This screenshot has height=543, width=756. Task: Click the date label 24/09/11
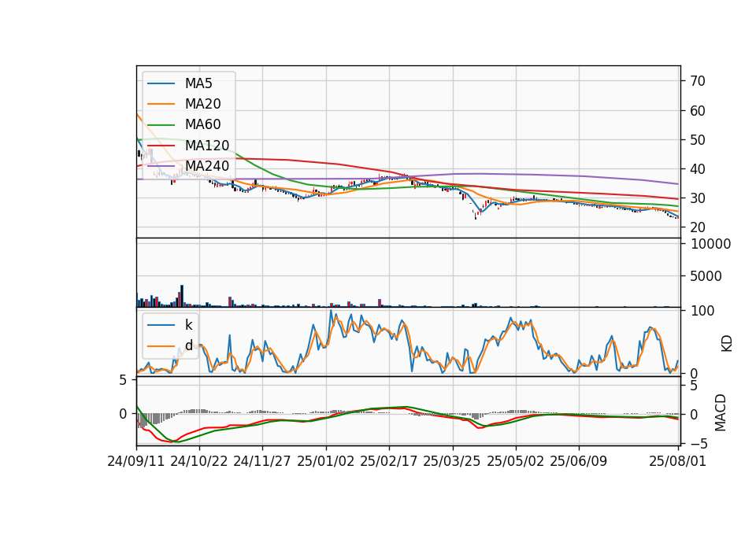point(136,462)
